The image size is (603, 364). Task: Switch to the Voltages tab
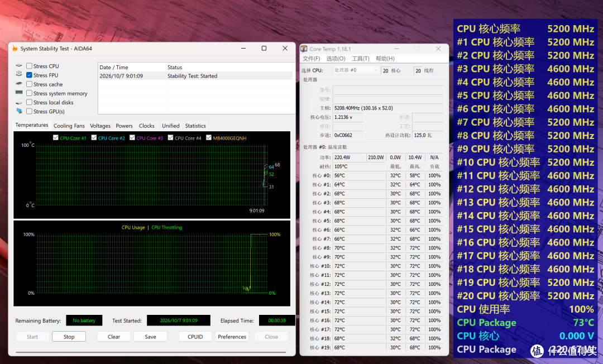click(100, 126)
